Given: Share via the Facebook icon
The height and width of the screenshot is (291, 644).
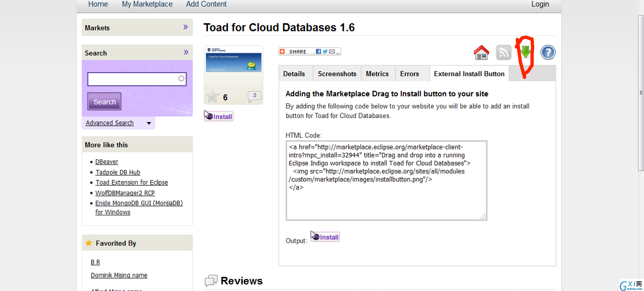Looking at the screenshot, I should click(318, 51).
